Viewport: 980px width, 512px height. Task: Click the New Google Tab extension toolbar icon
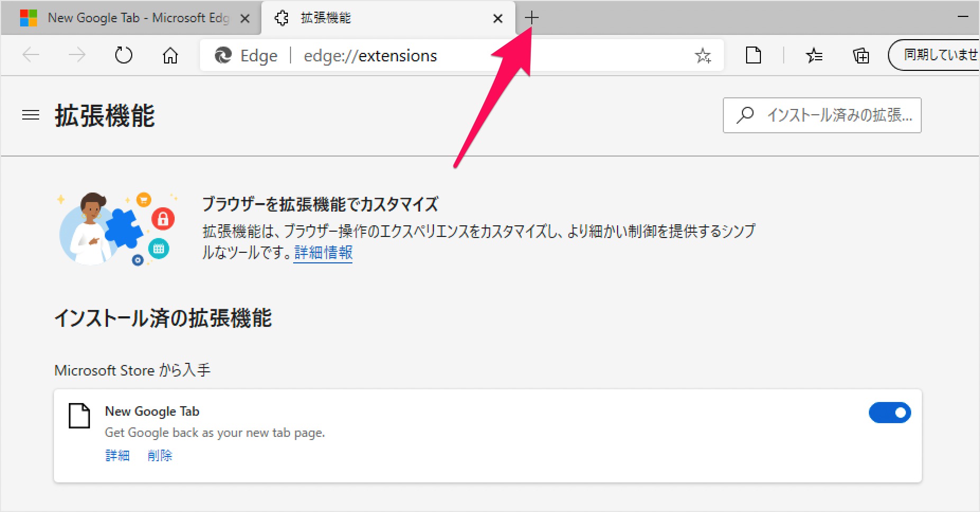[x=753, y=55]
